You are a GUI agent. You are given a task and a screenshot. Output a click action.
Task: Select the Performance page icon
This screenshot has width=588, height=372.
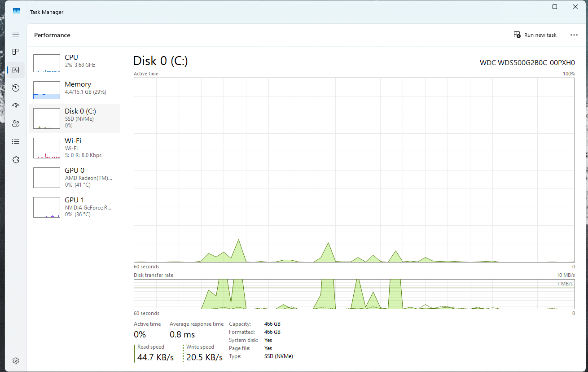(16, 70)
